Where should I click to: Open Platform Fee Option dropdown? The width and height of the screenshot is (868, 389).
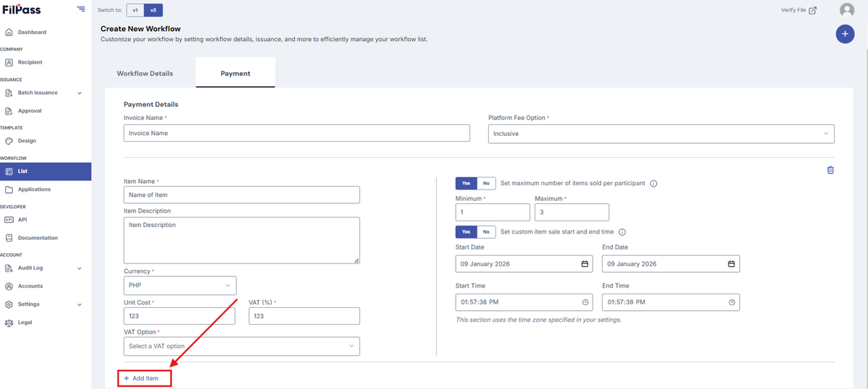point(661,134)
